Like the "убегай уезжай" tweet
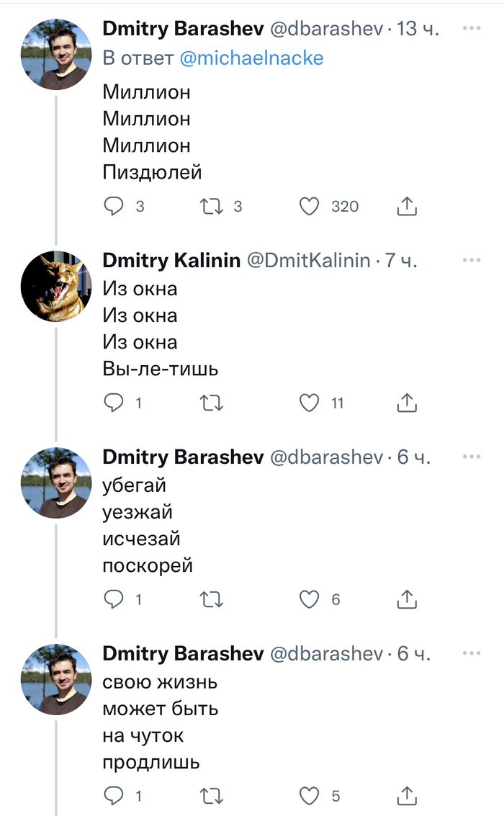 [x=310, y=599]
